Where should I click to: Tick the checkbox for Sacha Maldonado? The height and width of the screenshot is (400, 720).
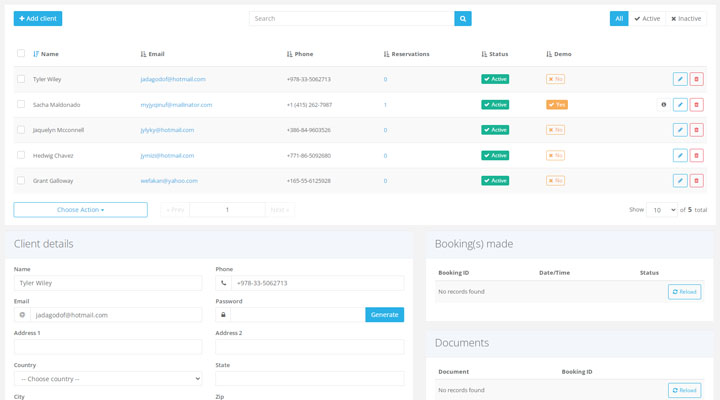click(x=21, y=104)
